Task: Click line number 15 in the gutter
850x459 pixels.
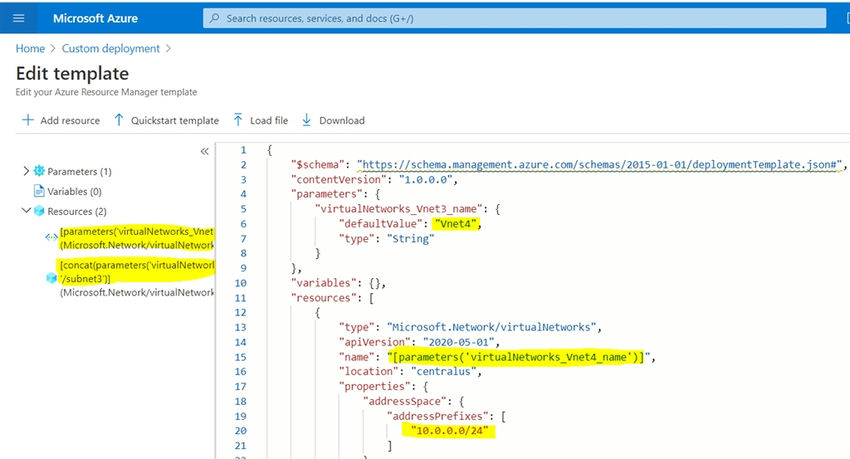Action: (240, 357)
